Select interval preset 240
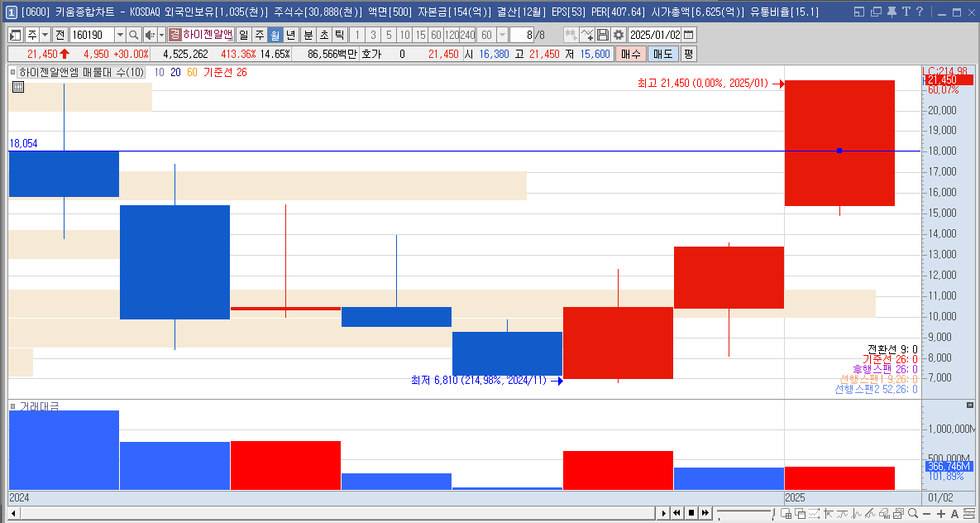Screen dimensions: 980x523 [467, 35]
